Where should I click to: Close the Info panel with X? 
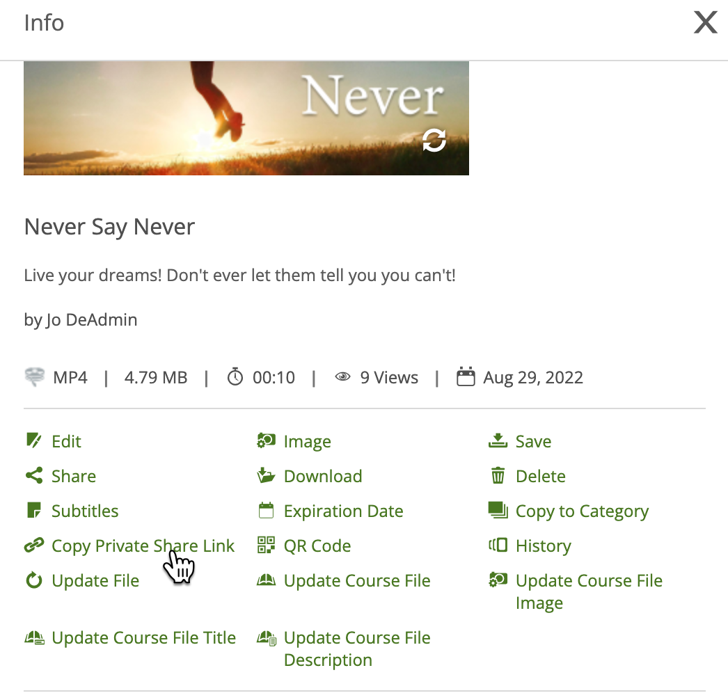705,22
